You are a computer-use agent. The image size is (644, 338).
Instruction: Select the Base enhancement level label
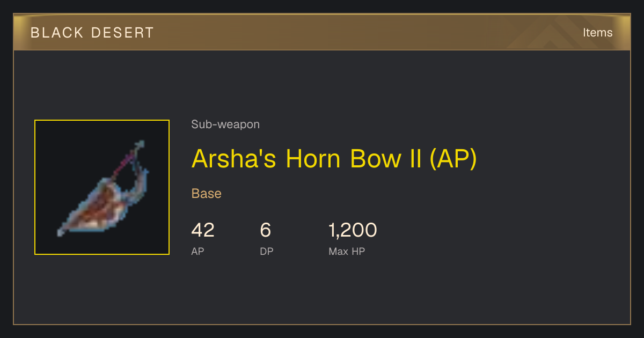tap(207, 194)
